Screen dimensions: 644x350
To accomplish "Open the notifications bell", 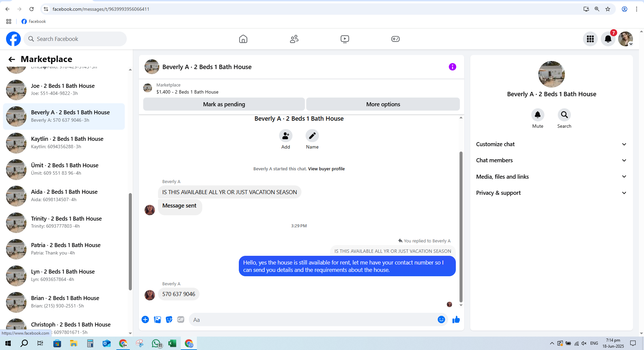I will click(x=608, y=39).
